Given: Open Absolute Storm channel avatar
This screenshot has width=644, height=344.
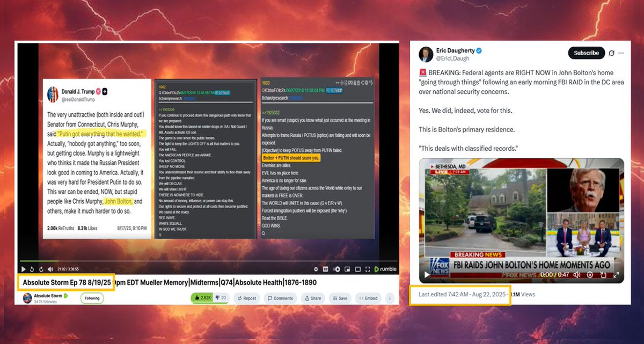Looking at the screenshot, I should coord(27,298).
